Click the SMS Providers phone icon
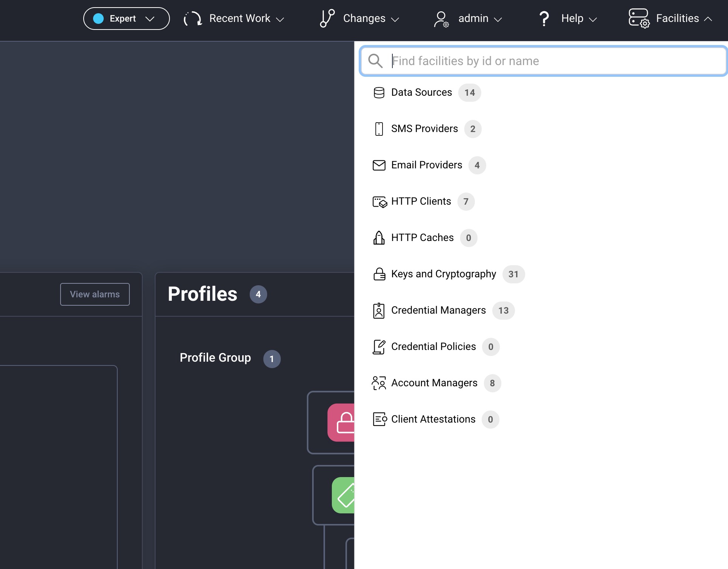The image size is (728, 569). (379, 129)
